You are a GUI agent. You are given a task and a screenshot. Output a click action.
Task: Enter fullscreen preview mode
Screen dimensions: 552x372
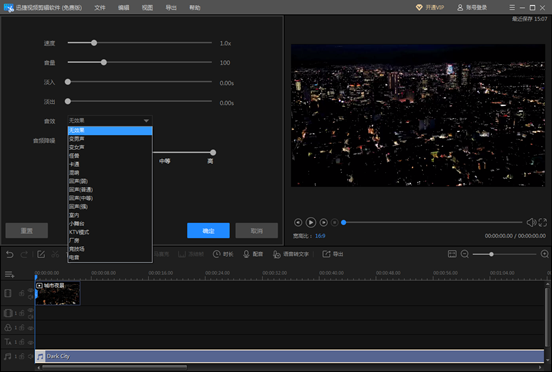point(543,222)
